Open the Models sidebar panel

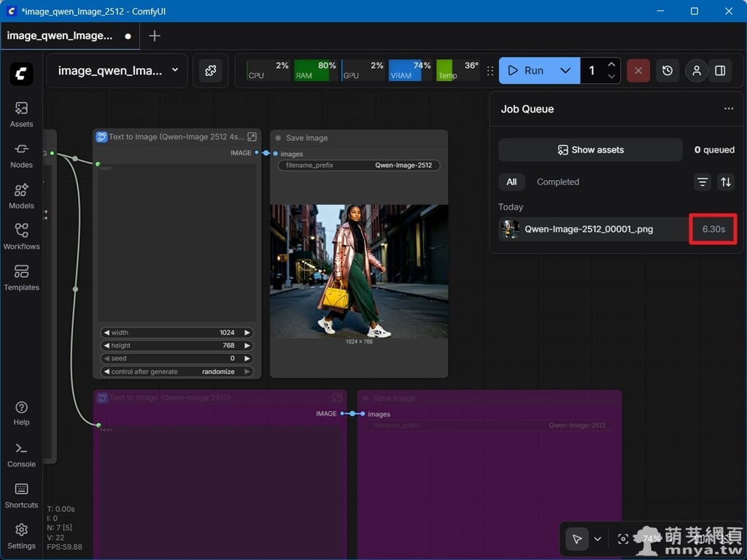point(21,196)
